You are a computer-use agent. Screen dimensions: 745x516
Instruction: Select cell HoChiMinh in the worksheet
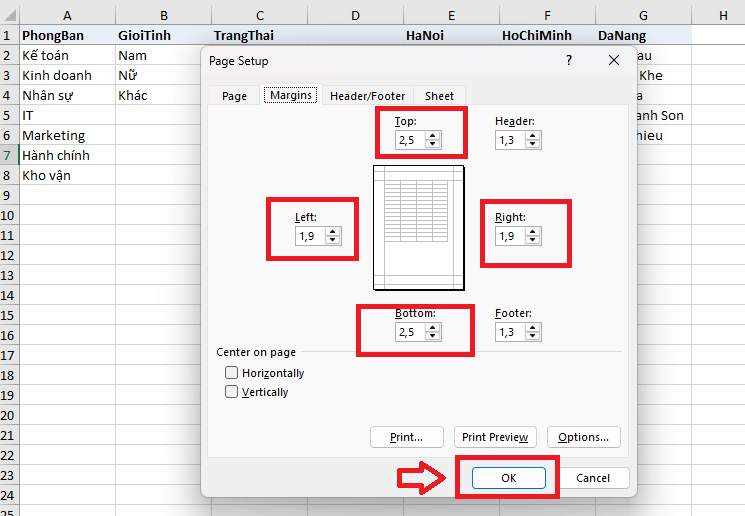click(547, 35)
